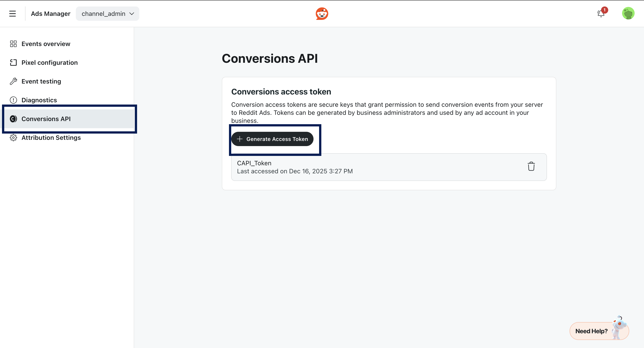Open the notifications bell

click(x=601, y=13)
